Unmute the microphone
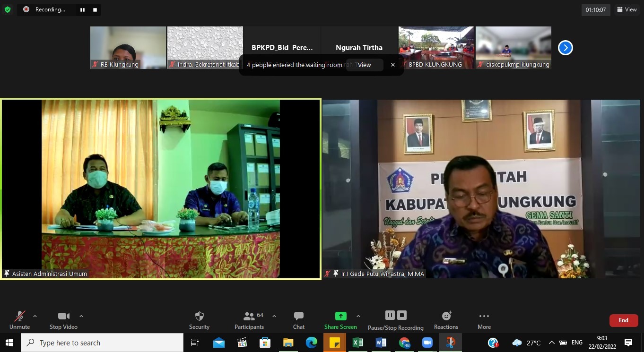Viewport: 644px width, 352px height. 19,320
